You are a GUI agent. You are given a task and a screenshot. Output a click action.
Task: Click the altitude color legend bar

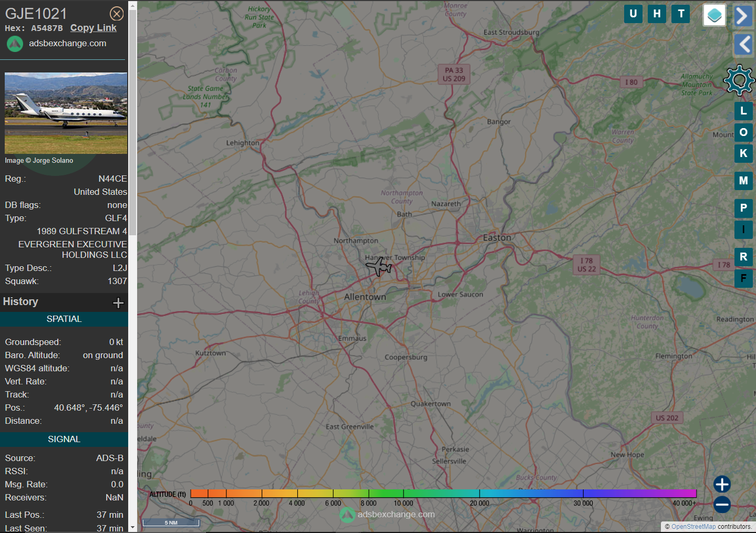443,493
